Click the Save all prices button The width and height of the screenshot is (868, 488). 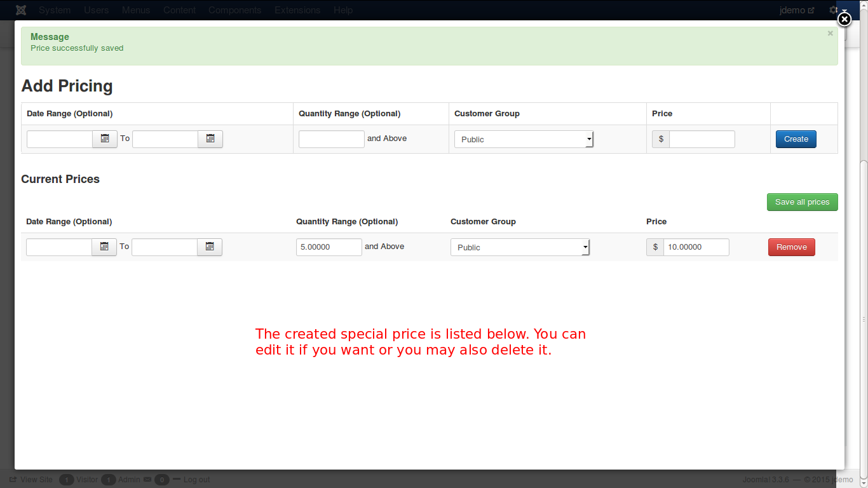tap(802, 202)
